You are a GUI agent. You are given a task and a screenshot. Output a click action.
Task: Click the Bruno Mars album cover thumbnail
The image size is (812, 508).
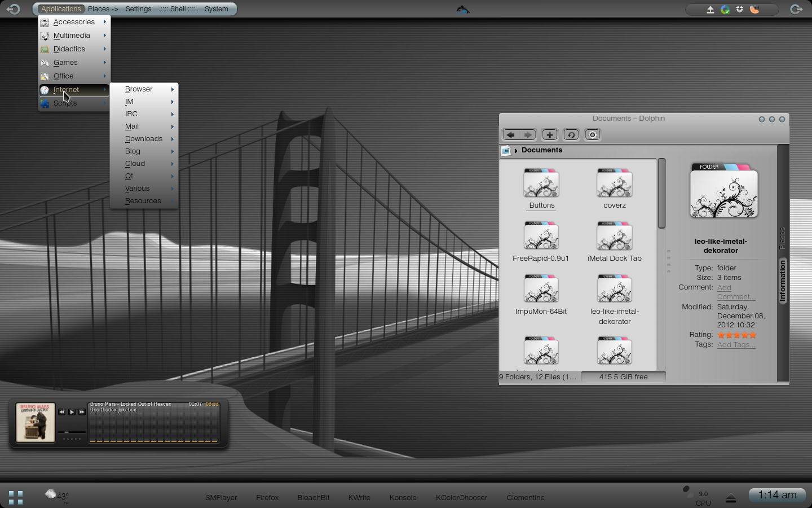click(35, 422)
